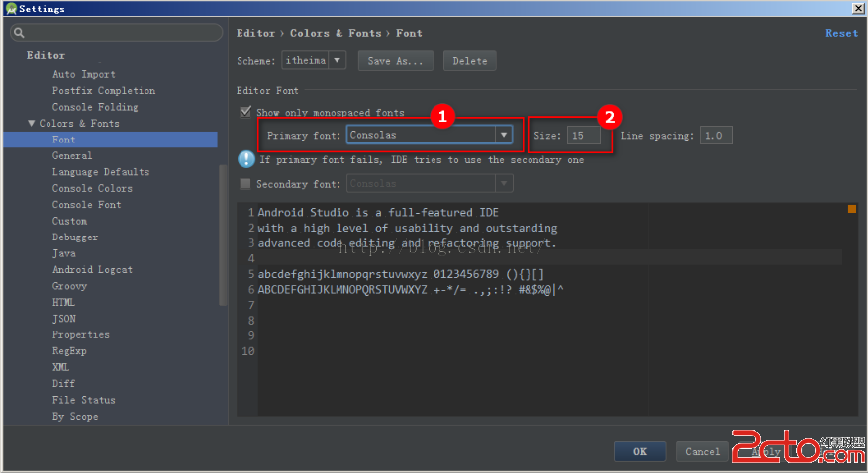Click the Reset link
This screenshot has width=868, height=473.
tap(841, 33)
